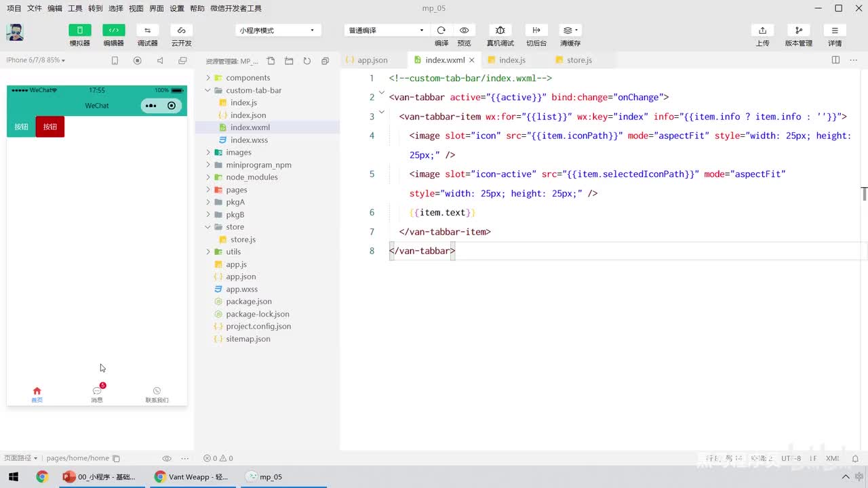Image resolution: width=868 pixels, height=488 pixels.
Task: Toggle the simulator (模拟器) panel
Action: [x=79, y=30]
